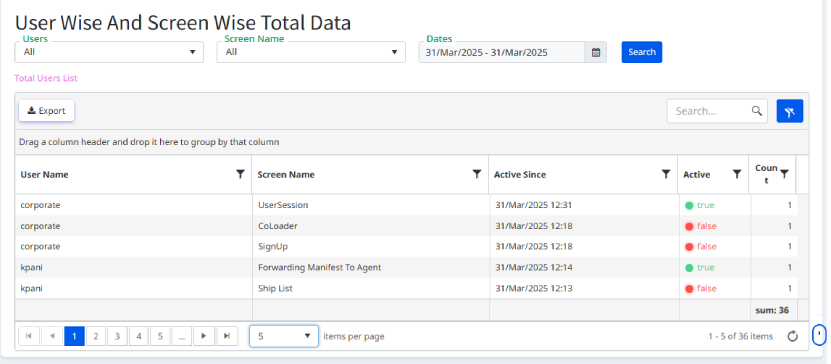The image size is (831, 364).
Task: Click the 31/Mar/2025 12:14 cell
Action: (x=584, y=268)
